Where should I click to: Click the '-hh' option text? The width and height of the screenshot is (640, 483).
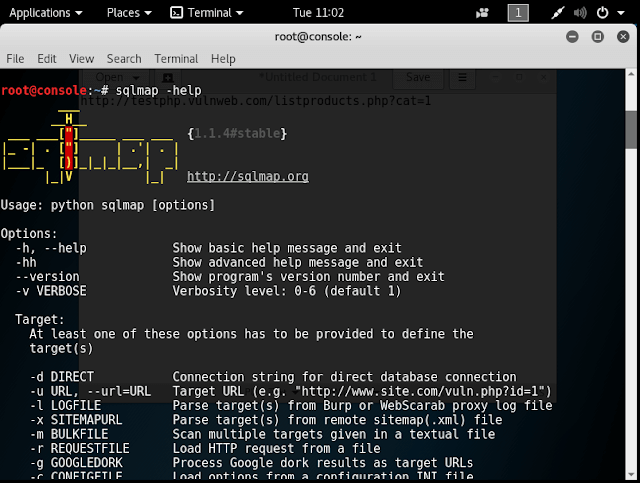[26, 262]
